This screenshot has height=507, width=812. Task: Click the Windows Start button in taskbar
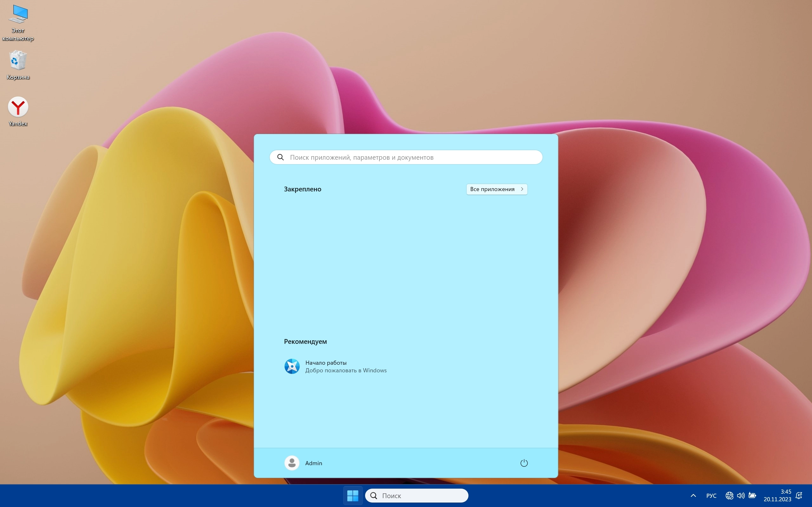point(353,495)
